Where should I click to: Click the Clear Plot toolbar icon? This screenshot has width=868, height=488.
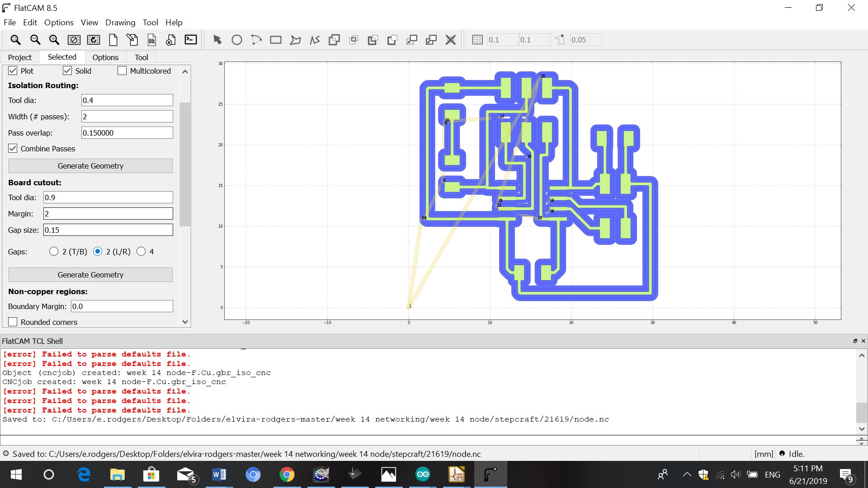pyautogui.click(x=74, y=40)
